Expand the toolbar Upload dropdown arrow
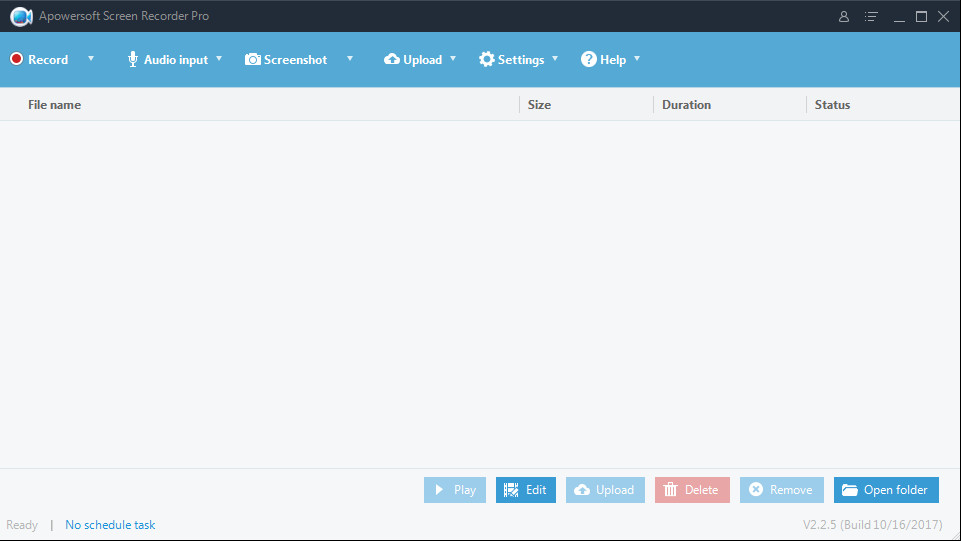The height and width of the screenshot is (541, 961). tap(453, 59)
